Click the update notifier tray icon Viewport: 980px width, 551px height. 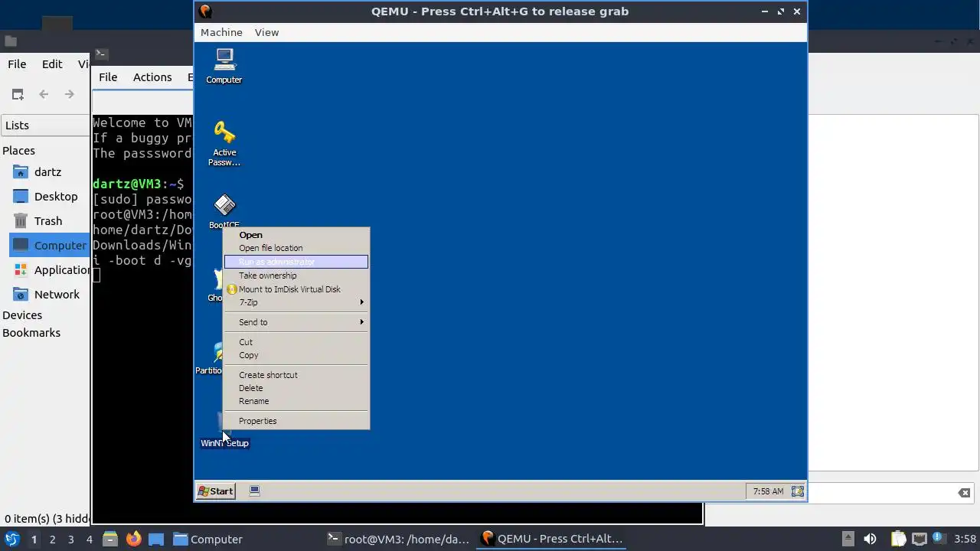939,538
